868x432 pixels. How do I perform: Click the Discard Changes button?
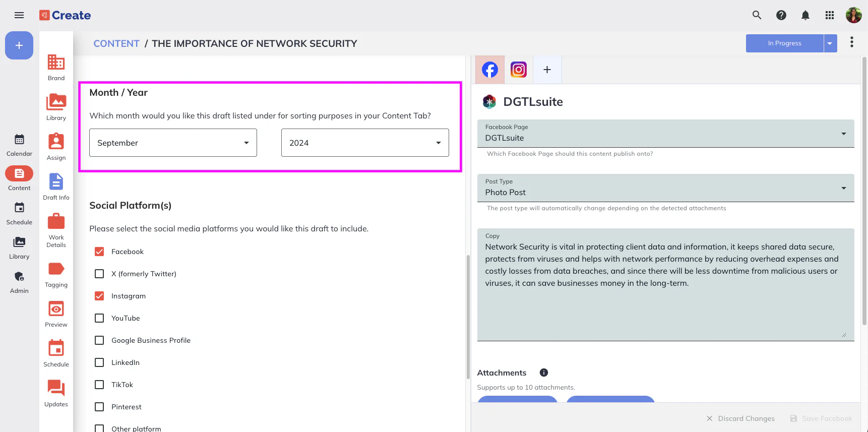pyautogui.click(x=740, y=418)
